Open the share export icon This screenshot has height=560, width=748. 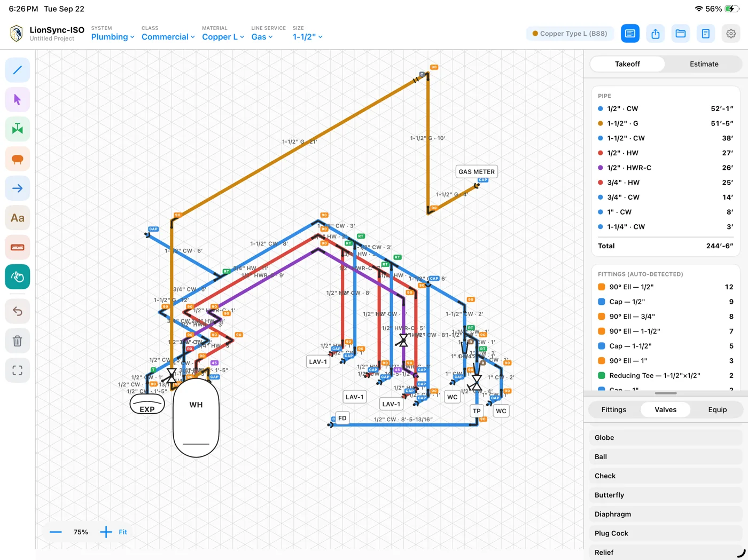click(656, 34)
